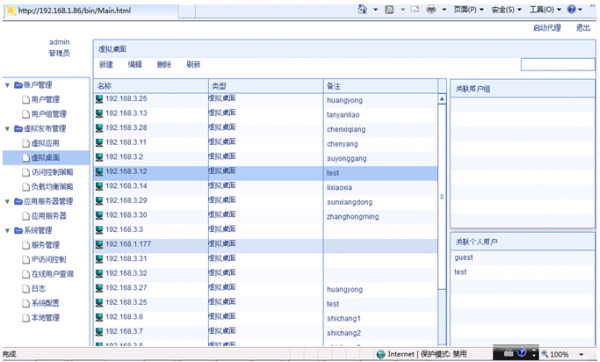Click the desktop icon beside 192.168.3.11
Image resolution: width=600 pixels, height=362 pixels.
99,143
